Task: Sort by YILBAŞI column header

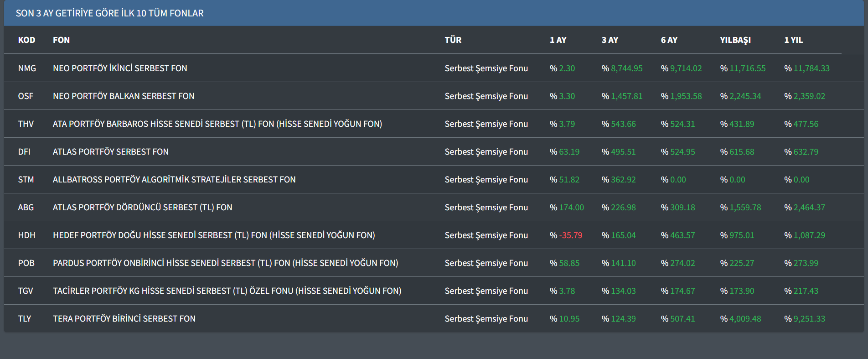Action: 735,40
